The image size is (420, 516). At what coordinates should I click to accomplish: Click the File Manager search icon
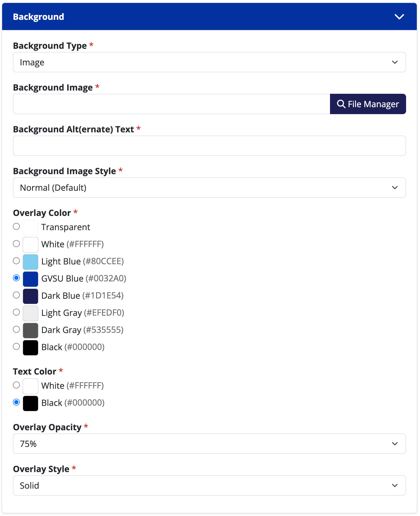341,104
